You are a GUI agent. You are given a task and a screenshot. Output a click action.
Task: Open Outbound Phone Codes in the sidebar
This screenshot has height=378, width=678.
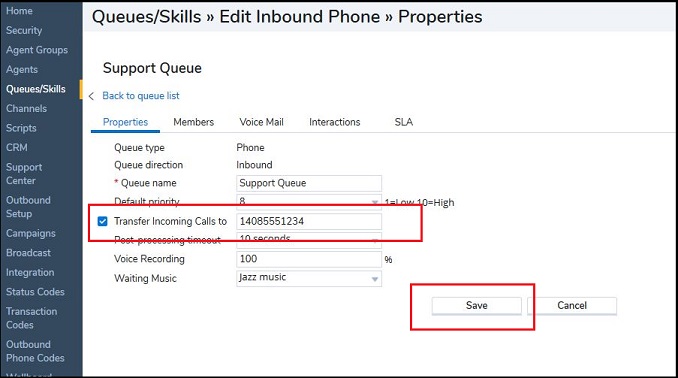coord(35,351)
